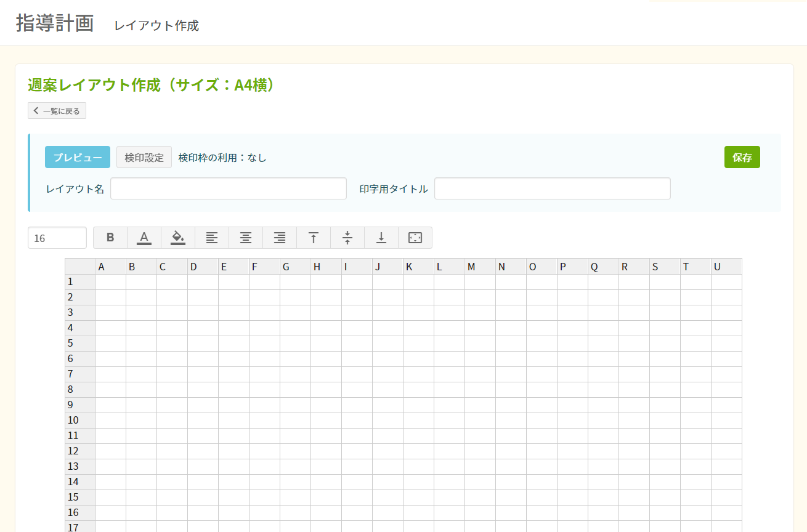Image resolution: width=807 pixels, height=532 pixels.
Task: Select column U header
Action: click(x=727, y=267)
